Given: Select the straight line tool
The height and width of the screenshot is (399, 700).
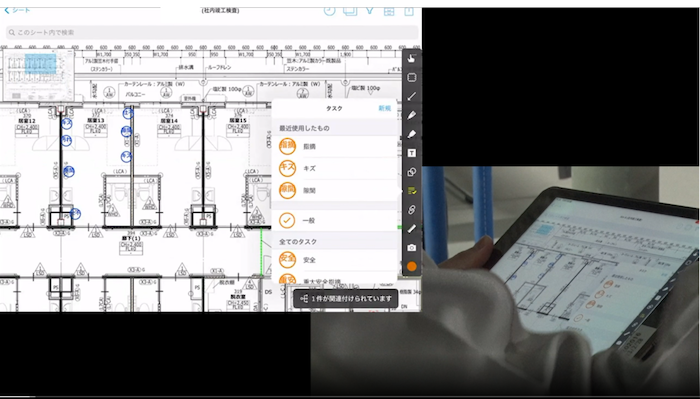Looking at the screenshot, I should click(412, 96).
